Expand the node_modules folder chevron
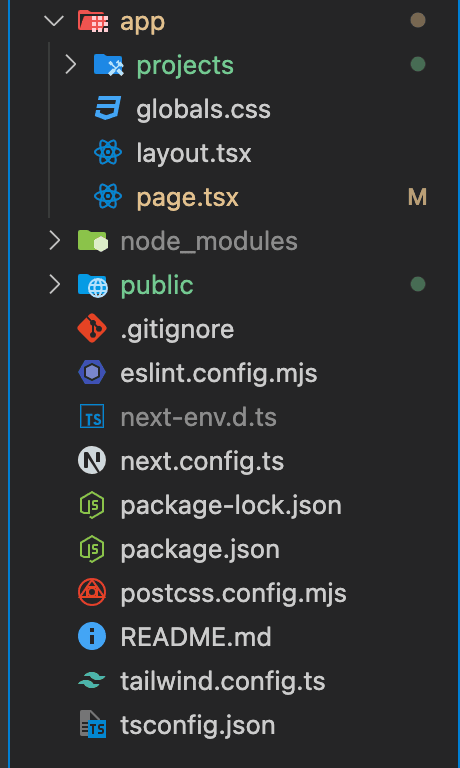This screenshot has width=460, height=768. (x=54, y=240)
